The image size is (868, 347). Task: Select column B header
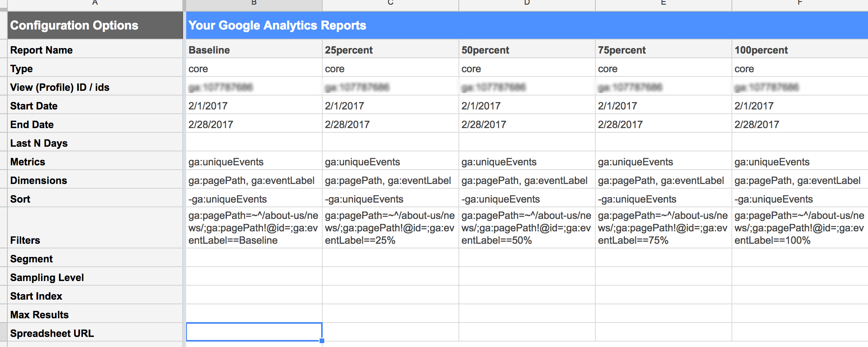tap(254, 4)
